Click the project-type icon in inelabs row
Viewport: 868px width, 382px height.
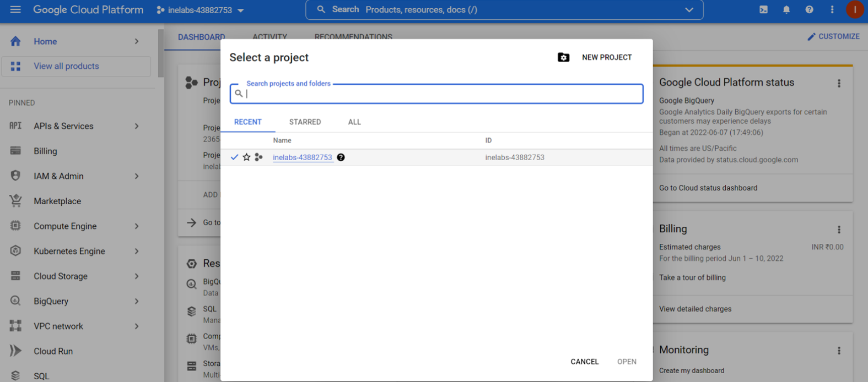tap(258, 157)
